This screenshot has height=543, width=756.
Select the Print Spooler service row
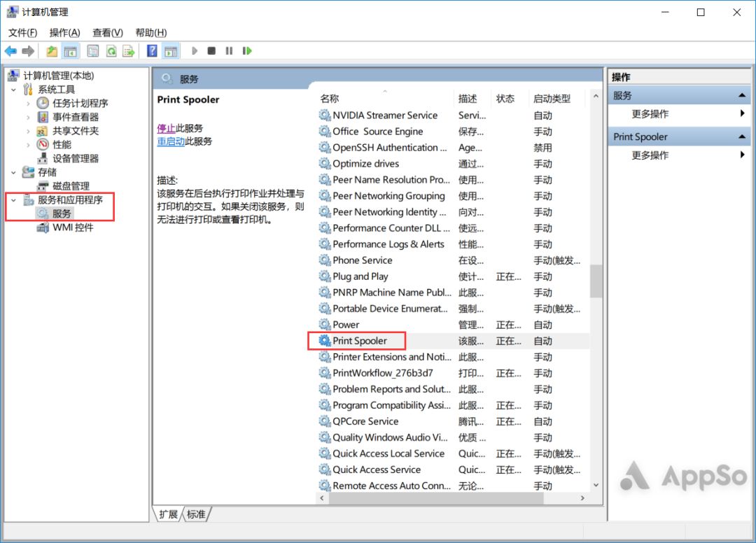(453, 341)
